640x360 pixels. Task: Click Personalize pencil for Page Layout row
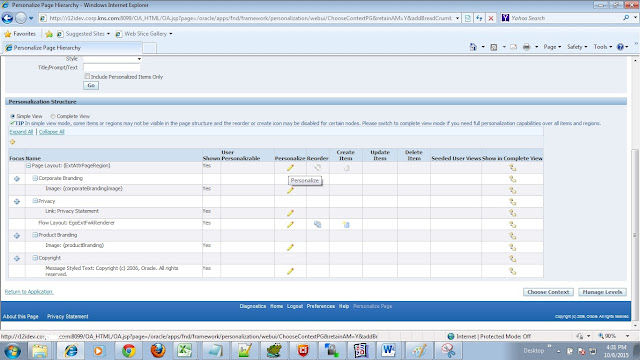(x=290, y=168)
